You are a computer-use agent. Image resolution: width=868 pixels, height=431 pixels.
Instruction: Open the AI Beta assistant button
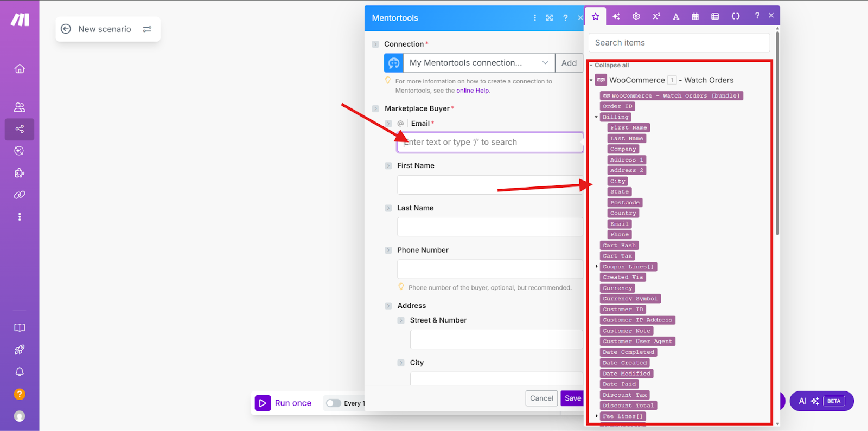click(x=822, y=401)
